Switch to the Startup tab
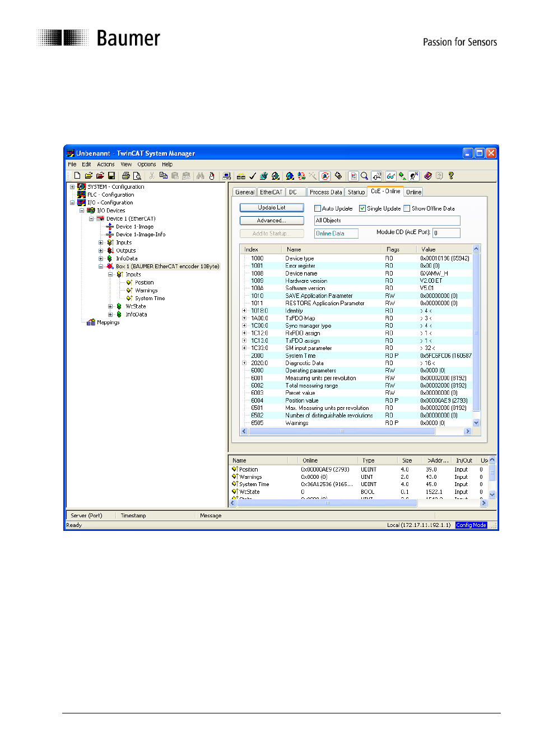 point(356,192)
